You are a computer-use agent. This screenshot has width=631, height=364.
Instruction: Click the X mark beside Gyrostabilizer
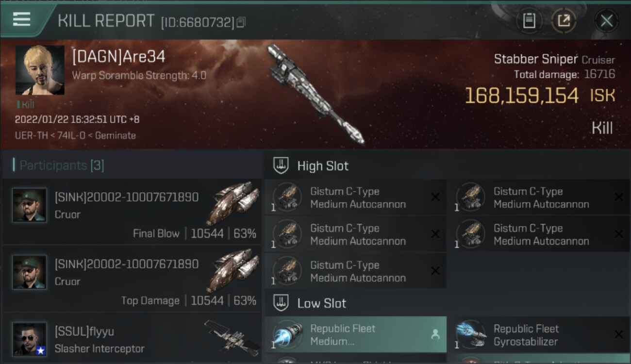618,334
